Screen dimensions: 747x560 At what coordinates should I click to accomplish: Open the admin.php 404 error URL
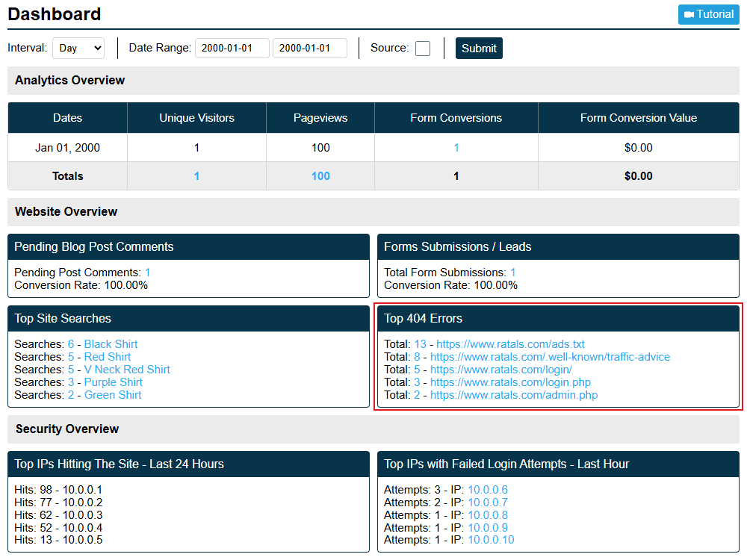514,395
